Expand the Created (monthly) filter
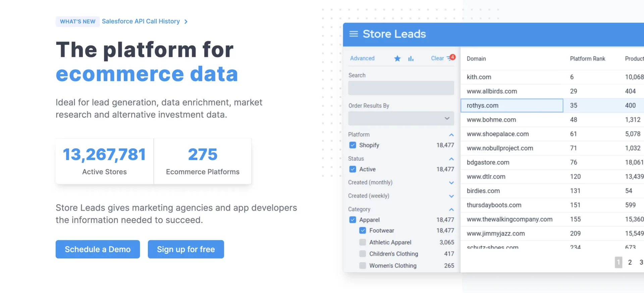644x293 pixels. pyautogui.click(x=451, y=182)
